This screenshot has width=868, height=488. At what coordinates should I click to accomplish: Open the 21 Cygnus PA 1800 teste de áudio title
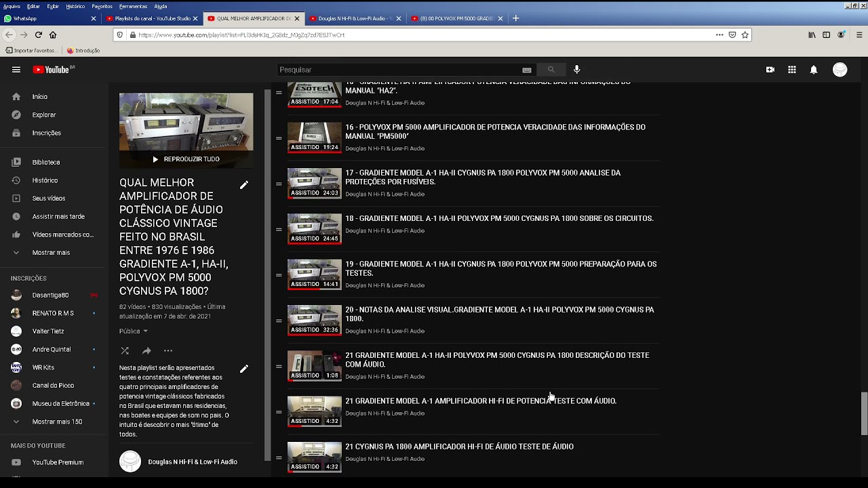(459, 447)
